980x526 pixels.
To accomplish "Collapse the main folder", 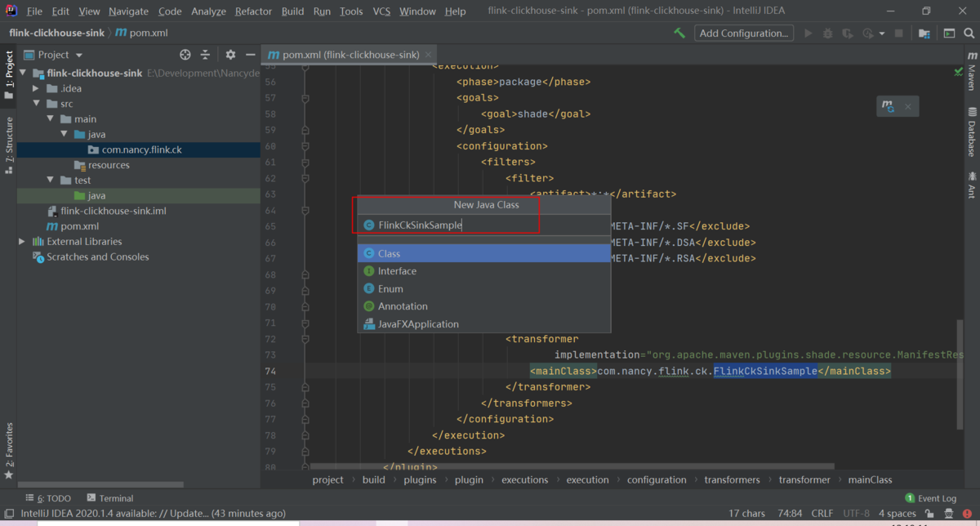I will click(x=50, y=119).
